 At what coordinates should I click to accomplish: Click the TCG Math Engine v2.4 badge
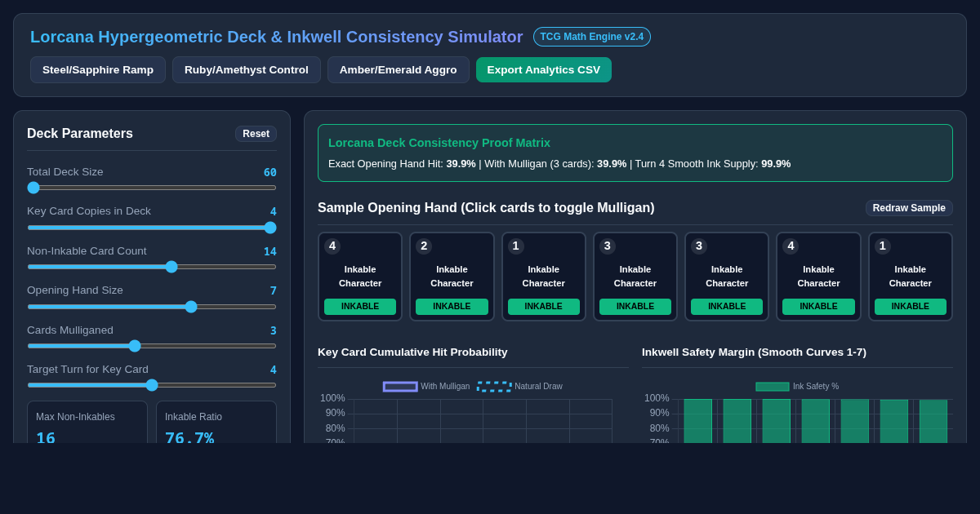(592, 37)
